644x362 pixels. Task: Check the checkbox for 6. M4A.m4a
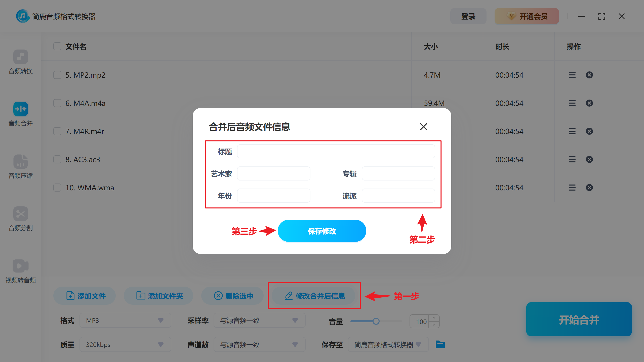pos(57,103)
